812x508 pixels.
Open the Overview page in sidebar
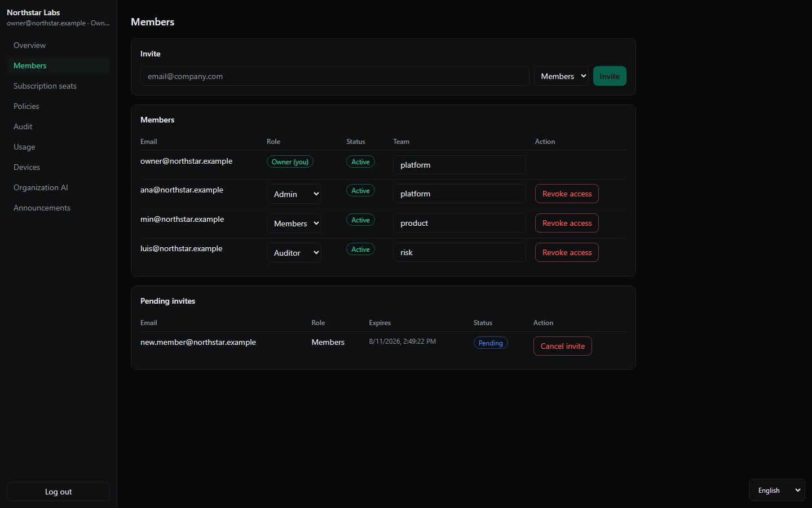point(58,45)
